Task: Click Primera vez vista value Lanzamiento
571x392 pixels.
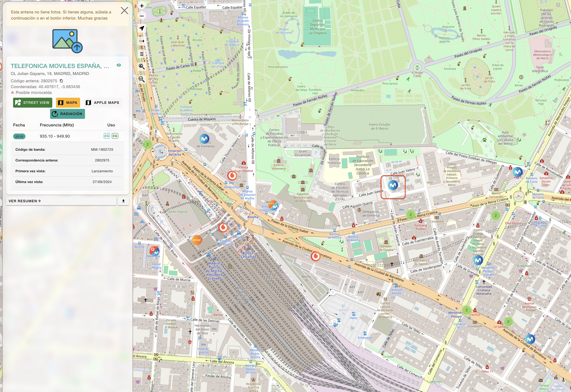Action: (x=102, y=171)
